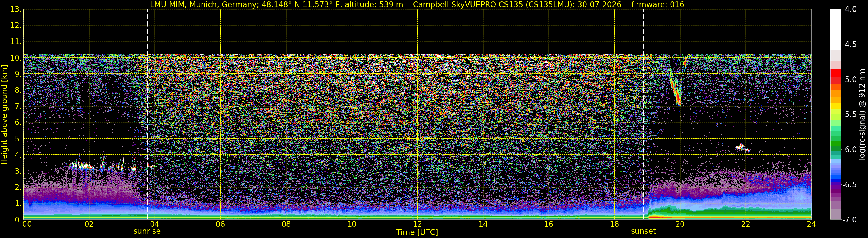The height and width of the screenshot is (238, 868).
Task: Click the 'log(rc-signal) @ 912 nm' colorbar title
Action: coord(862,114)
